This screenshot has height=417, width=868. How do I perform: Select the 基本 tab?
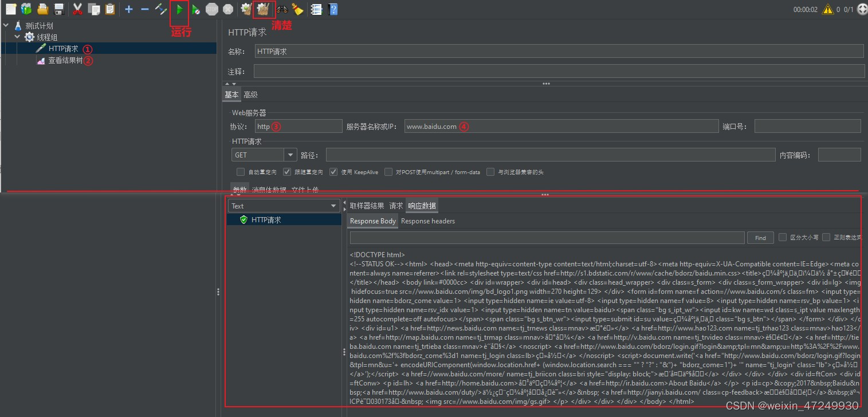[x=231, y=95]
